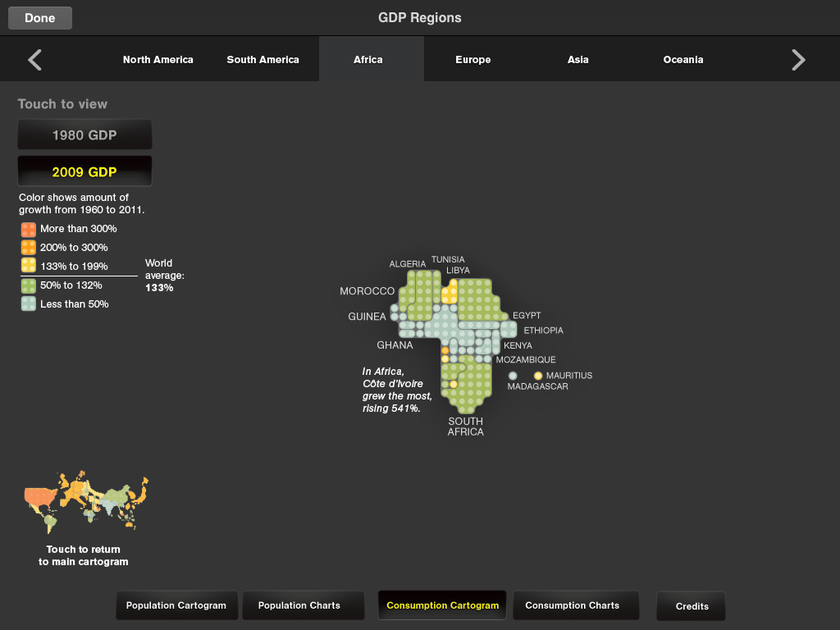840x630 pixels.
Task: Tap world map thumbnail to return
Action: tap(84, 500)
